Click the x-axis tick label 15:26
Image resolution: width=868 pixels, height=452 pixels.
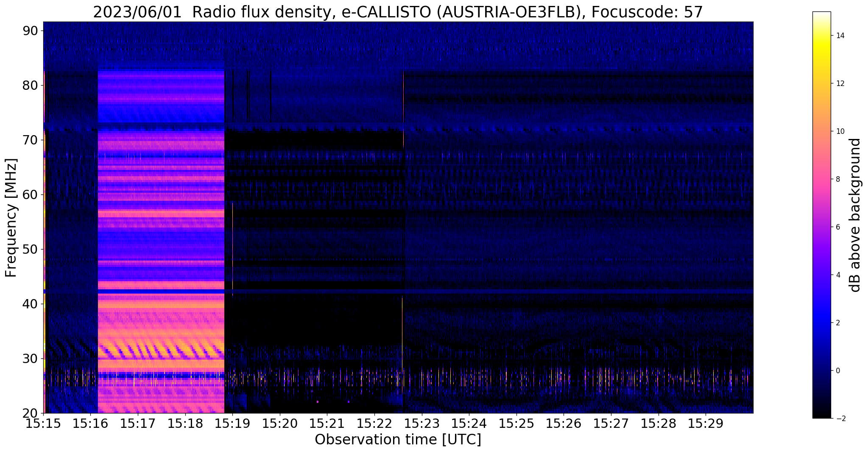coord(564,423)
